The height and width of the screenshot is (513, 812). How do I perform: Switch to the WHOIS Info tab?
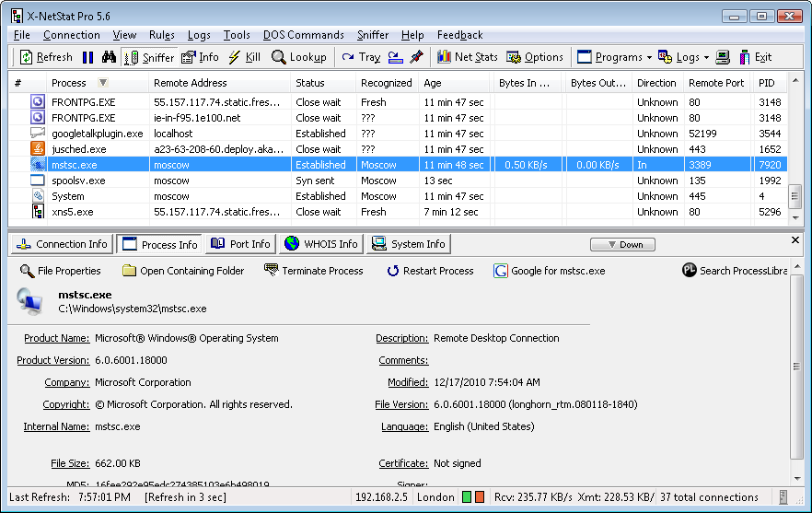(321, 244)
